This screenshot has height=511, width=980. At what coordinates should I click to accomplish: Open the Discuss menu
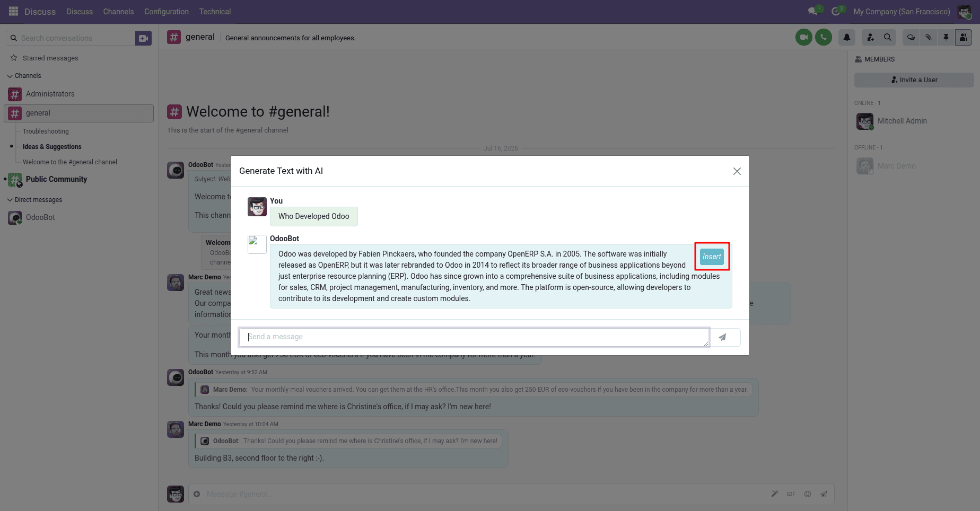[80, 12]
